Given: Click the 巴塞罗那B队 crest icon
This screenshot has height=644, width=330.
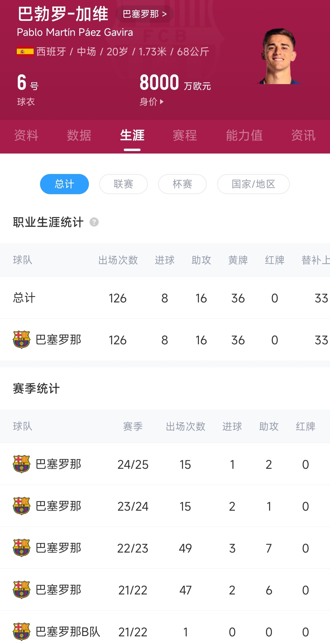Looking at the screenshot, I should click(21, 632).
